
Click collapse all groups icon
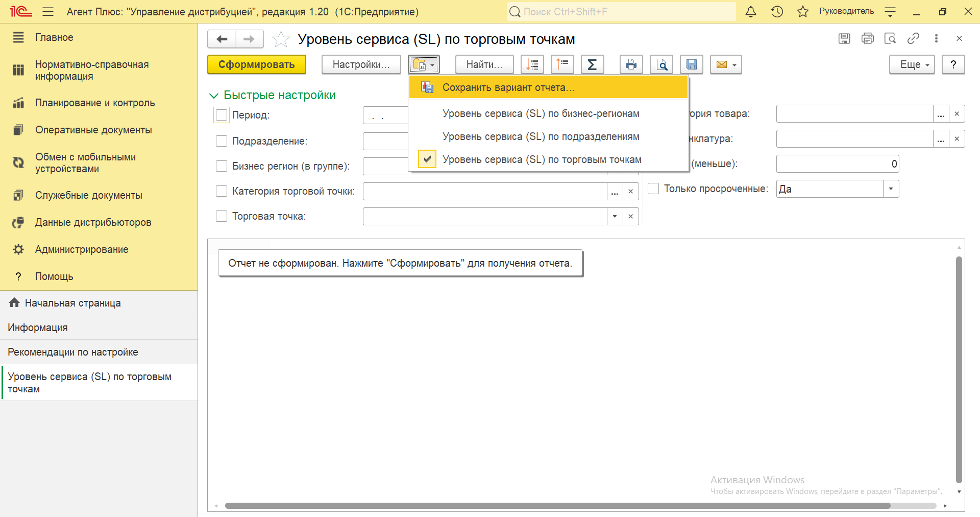tap(562, 65)
